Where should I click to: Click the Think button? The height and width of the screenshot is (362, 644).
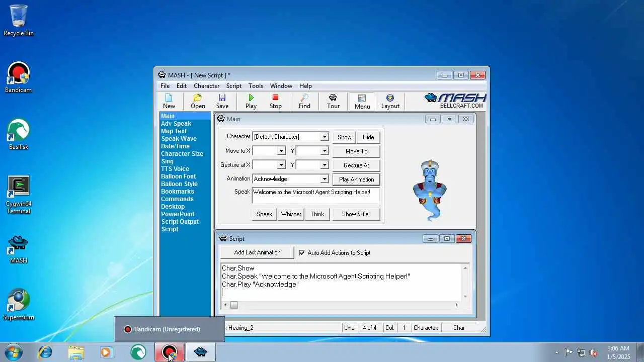317,214
